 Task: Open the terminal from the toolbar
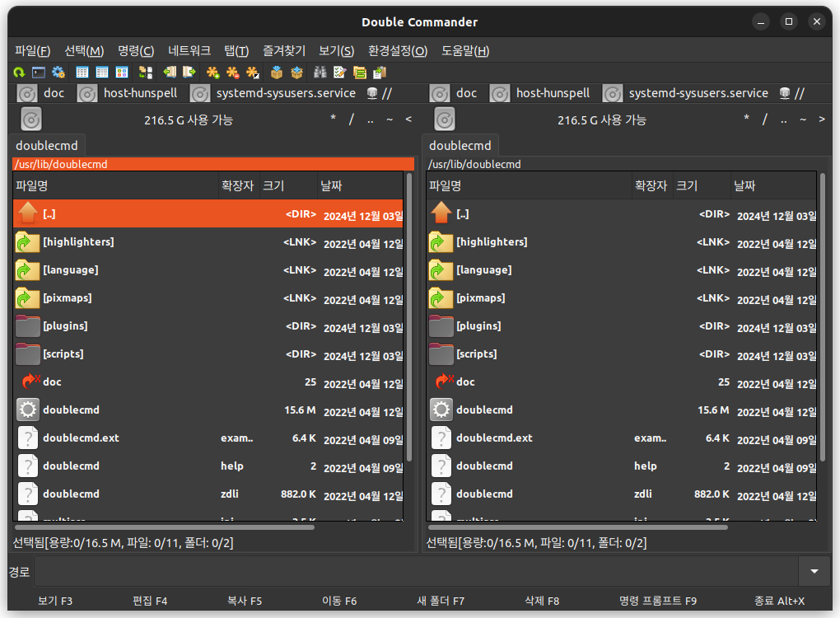pos(39,73)
